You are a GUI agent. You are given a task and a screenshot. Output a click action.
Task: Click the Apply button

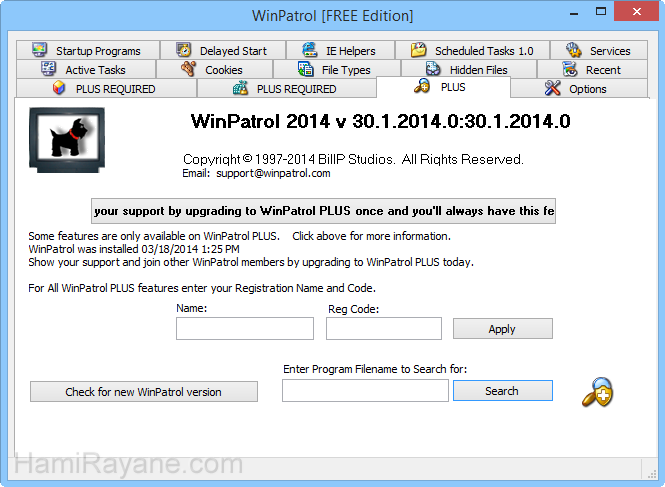click(x=503, y=329)
